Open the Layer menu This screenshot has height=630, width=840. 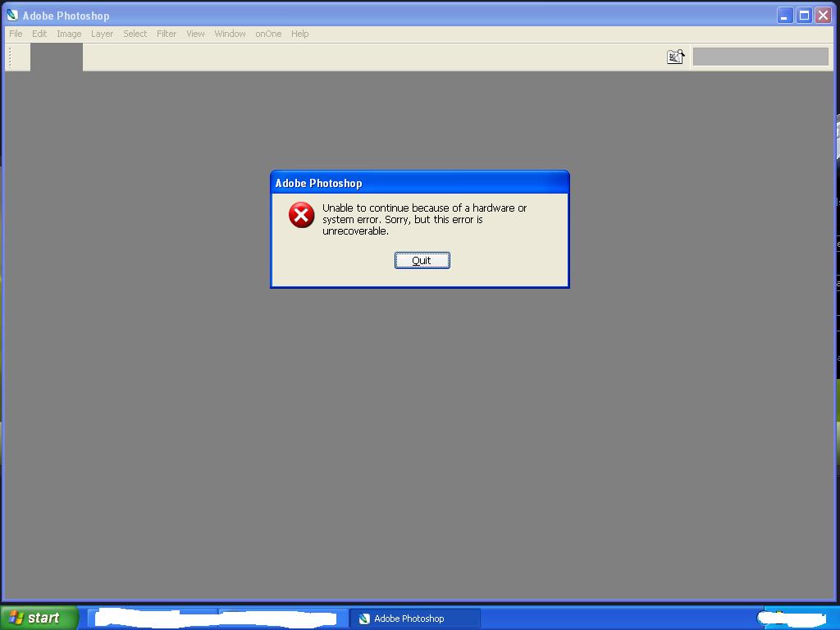point(102,34)
